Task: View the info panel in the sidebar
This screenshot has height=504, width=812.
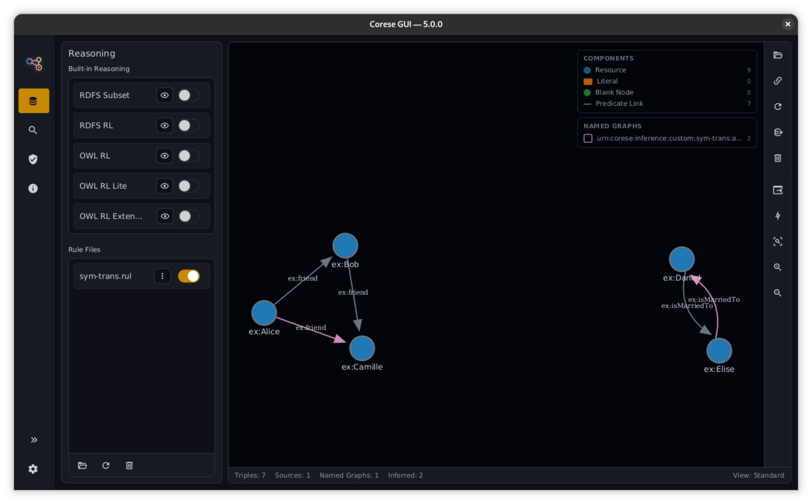Action: (x=33, y=188)
